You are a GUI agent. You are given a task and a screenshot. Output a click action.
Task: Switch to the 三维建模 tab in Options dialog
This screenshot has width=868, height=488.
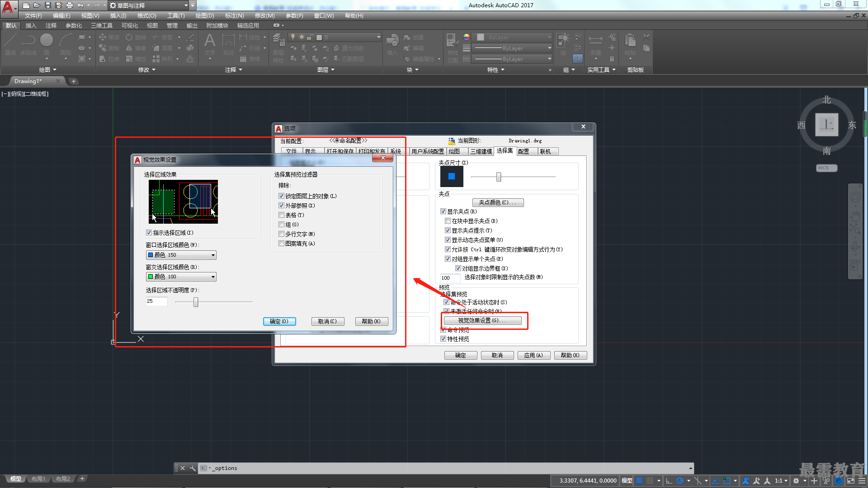(x=481, y=151)
